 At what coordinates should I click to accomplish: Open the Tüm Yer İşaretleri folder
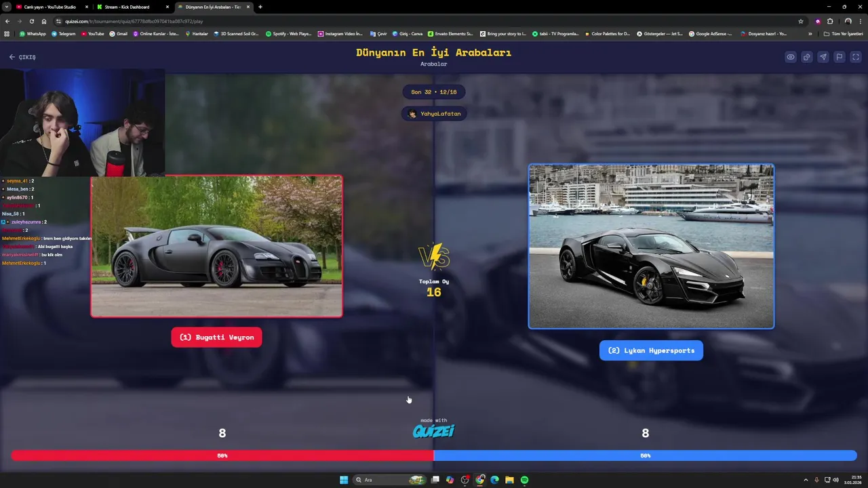coord(844,34)
